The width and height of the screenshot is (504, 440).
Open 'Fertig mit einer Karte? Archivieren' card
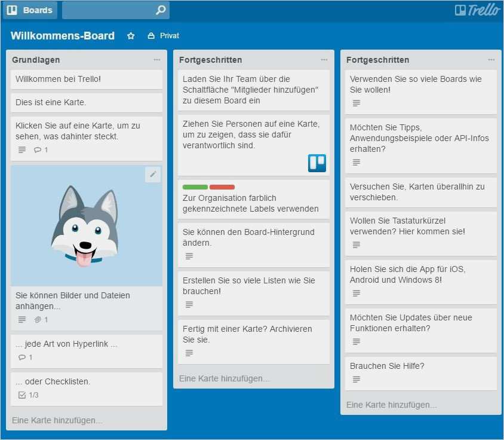click(x=254, y=342)
